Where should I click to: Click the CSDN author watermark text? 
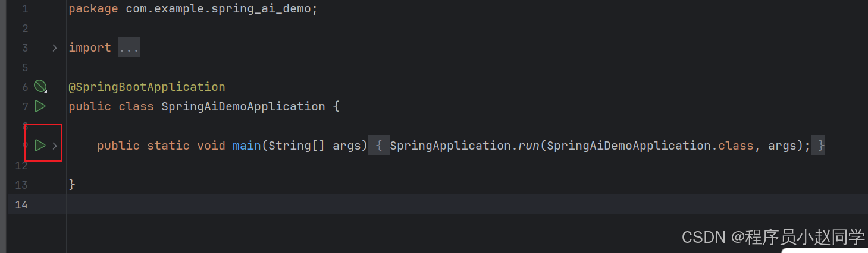[x=773, y=238]
